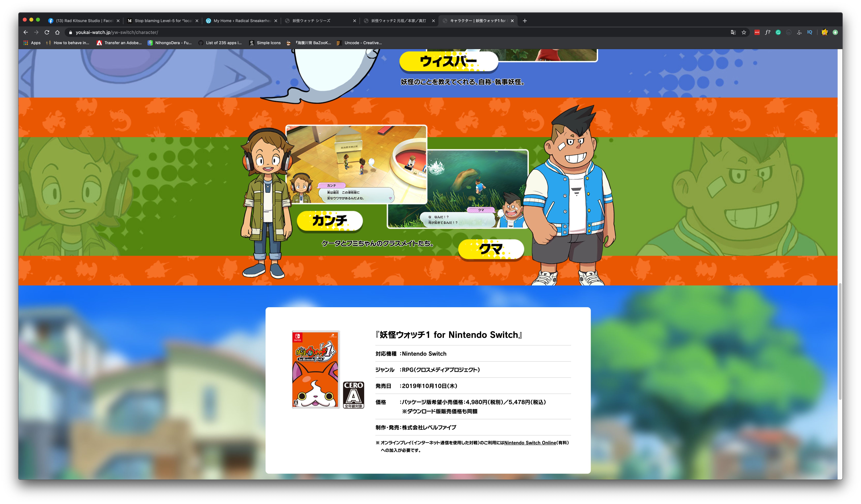861x504 pixels.
Task: Click the Google Translate icon in address bar
Action: coord(733,32)
